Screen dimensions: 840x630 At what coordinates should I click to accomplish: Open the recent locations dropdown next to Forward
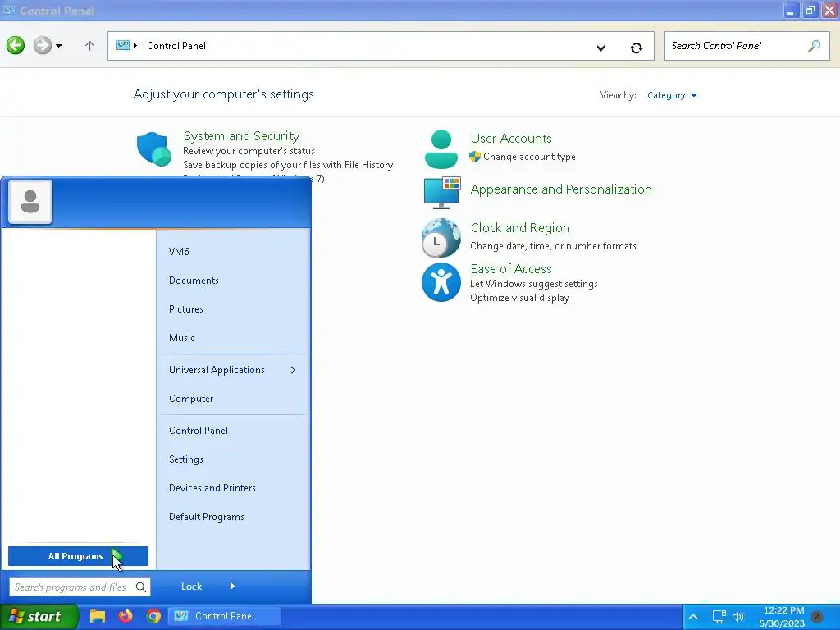coord(59,46)
